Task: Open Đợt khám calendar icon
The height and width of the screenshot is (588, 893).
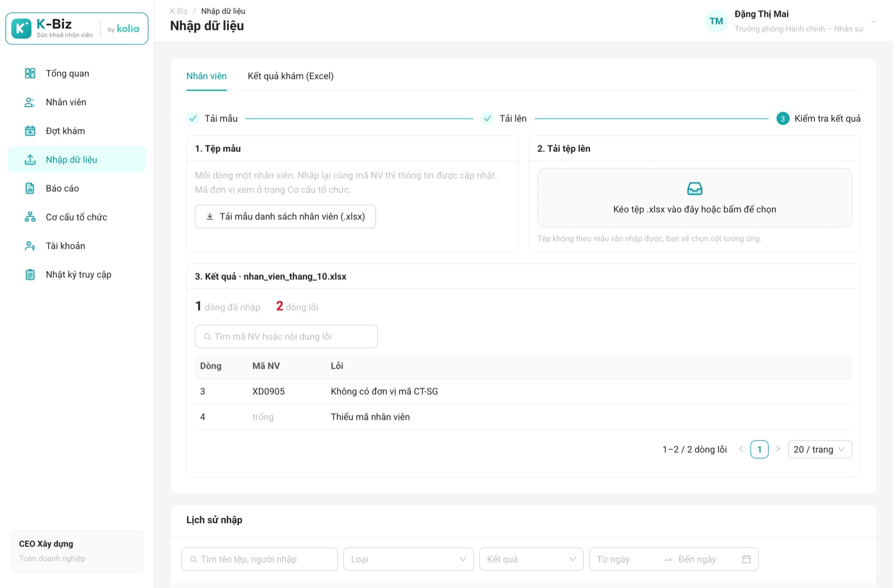Action: (x=30, y=131)
